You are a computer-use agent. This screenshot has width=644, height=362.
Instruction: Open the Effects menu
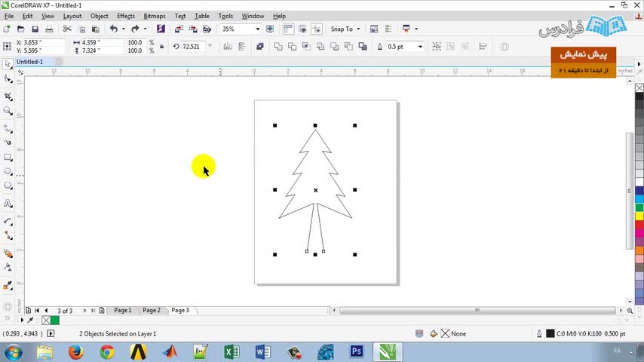126,16
